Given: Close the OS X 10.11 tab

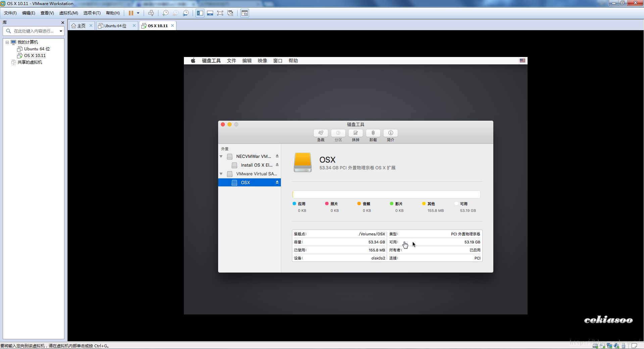Looking at the screenshot, I should (172, 25).
